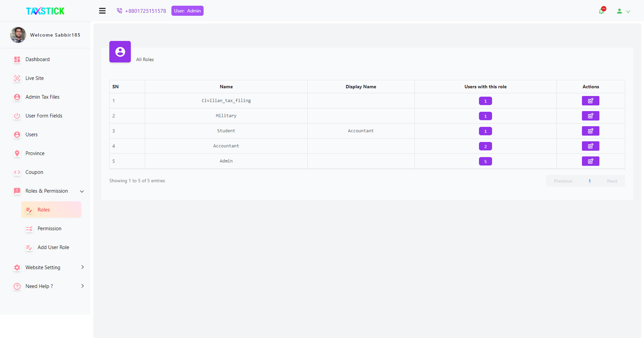Image resolution: width=644 pixels, height=338 pixels.
Task: Edit the Student role
Action: (590, 131)
